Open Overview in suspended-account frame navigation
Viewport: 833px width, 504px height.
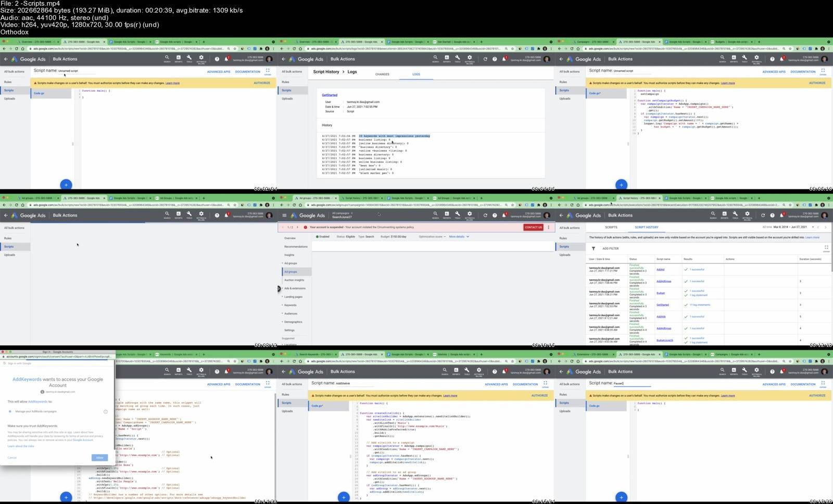tap(290, 238)
